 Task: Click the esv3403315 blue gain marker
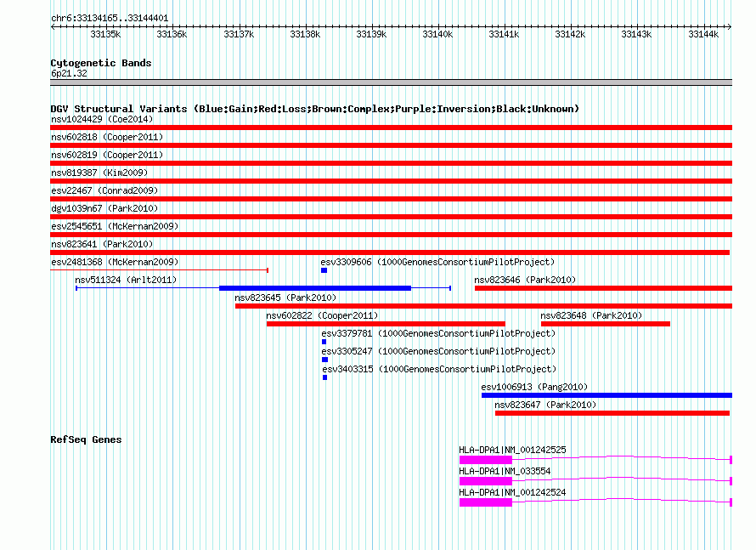325,377
